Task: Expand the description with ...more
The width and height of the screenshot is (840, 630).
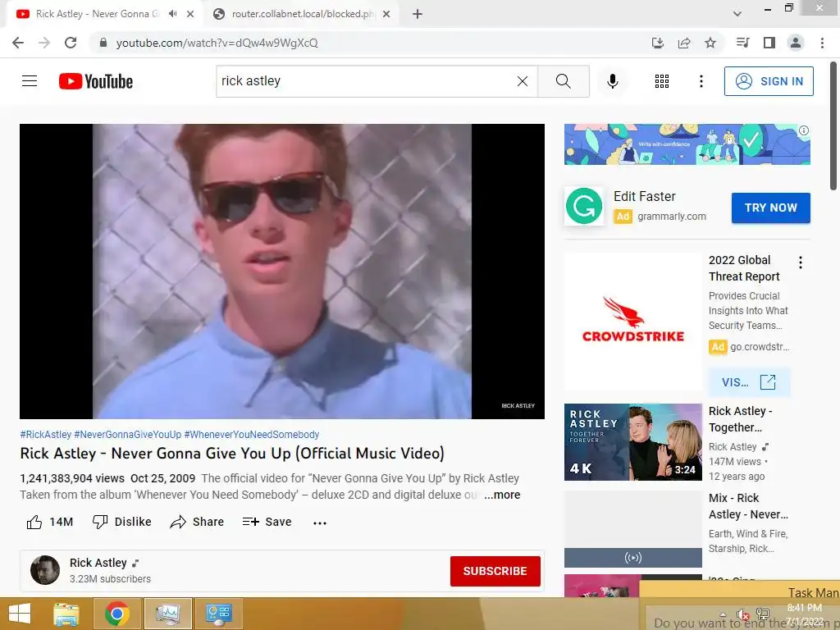Action: coord(502,495)
